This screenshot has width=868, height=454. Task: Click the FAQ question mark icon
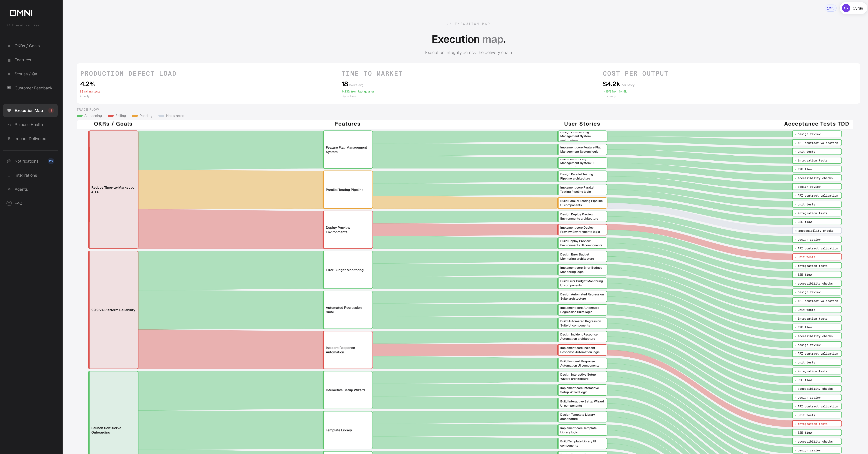(9, 203)
